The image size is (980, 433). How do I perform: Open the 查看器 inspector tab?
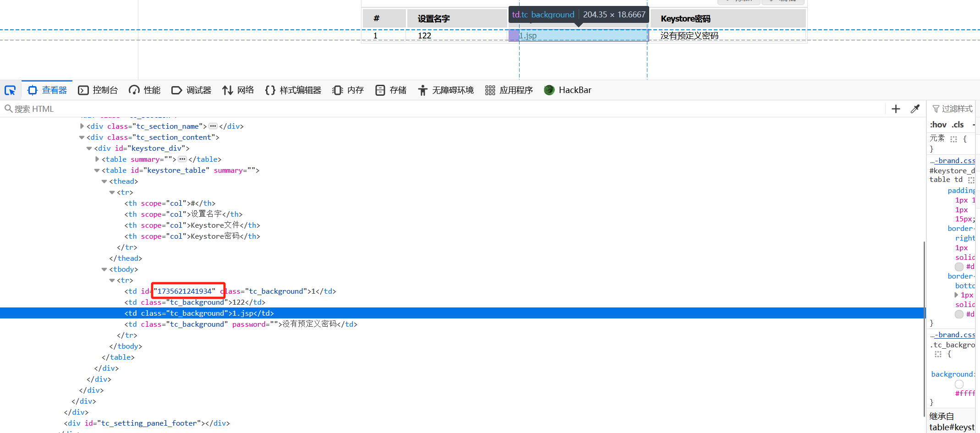pyautogui.click(x=47, y=90)
